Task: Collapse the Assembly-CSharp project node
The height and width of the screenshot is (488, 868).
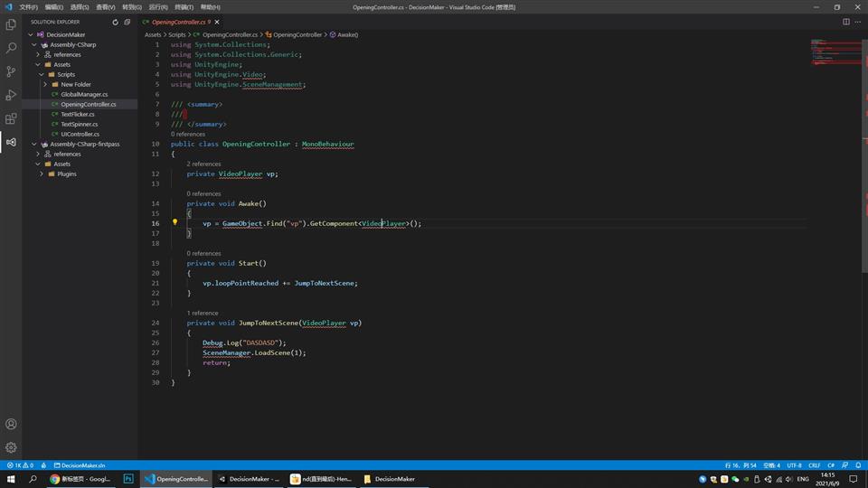Action: (34, 45)
